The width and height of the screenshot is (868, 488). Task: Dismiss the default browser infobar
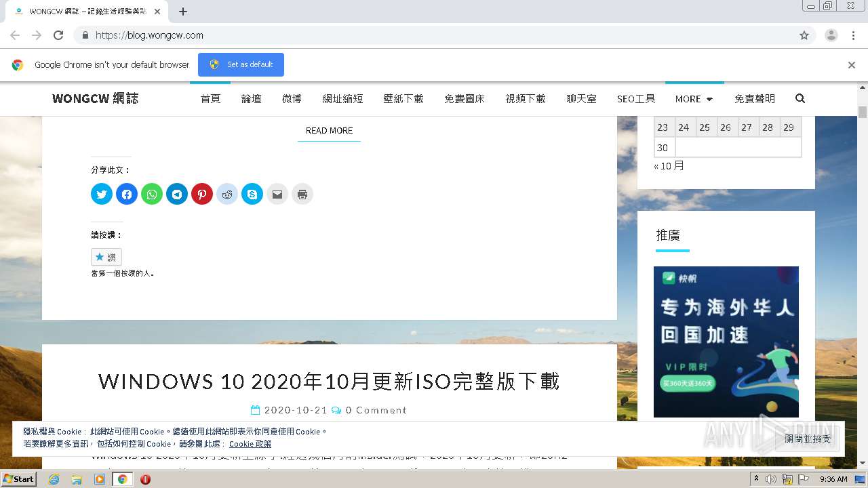click(x=852, y=65)
